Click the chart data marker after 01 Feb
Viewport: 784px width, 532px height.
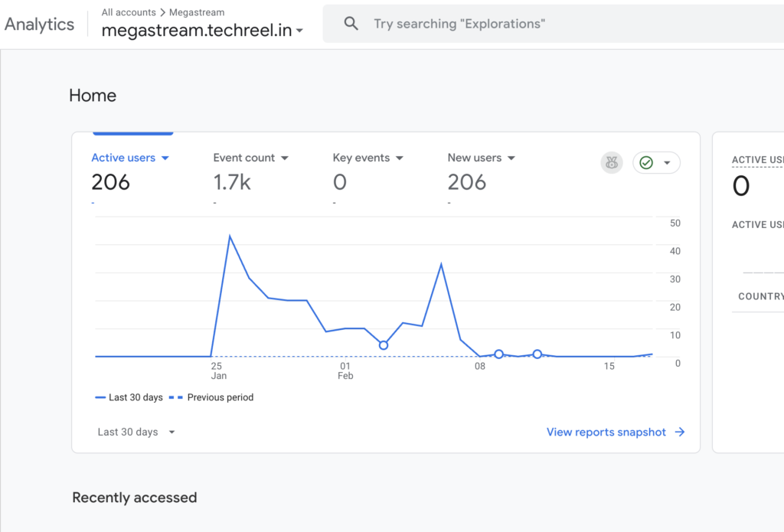[384, 345]
